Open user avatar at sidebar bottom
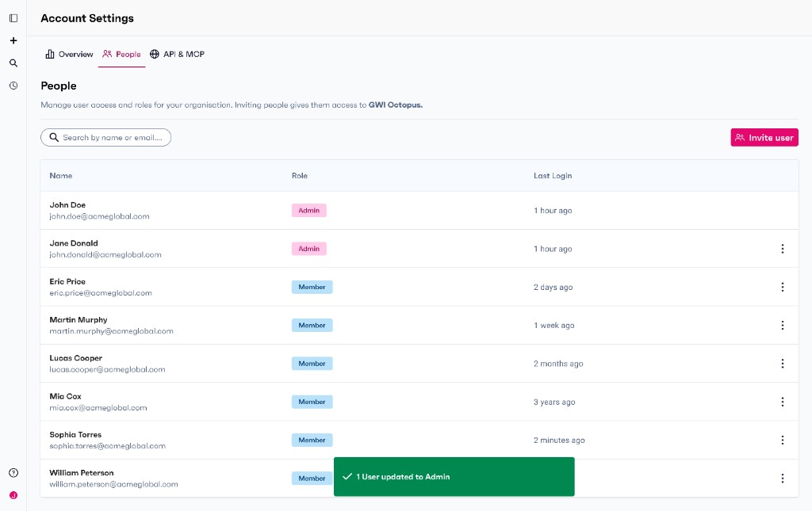Screen dimensions: 812x511 (x=13, y=495)
